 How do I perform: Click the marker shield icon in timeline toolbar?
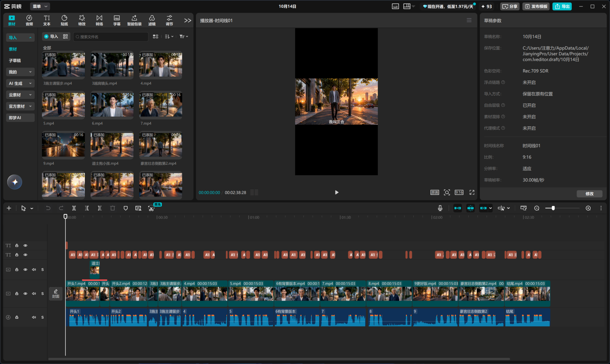pos(126,208)
